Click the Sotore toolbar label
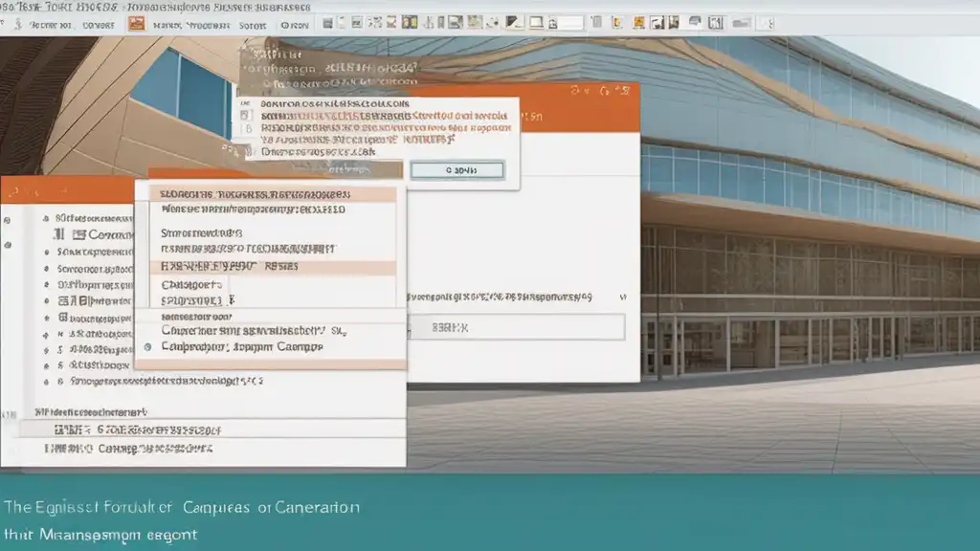Screen dimensions: 980x551 click(x=253, y=25)
